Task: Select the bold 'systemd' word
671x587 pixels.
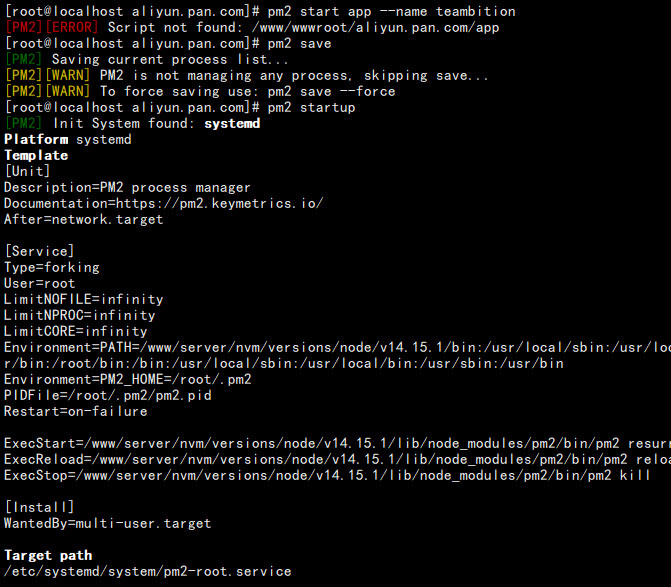Action: click(x=232, y=124)
